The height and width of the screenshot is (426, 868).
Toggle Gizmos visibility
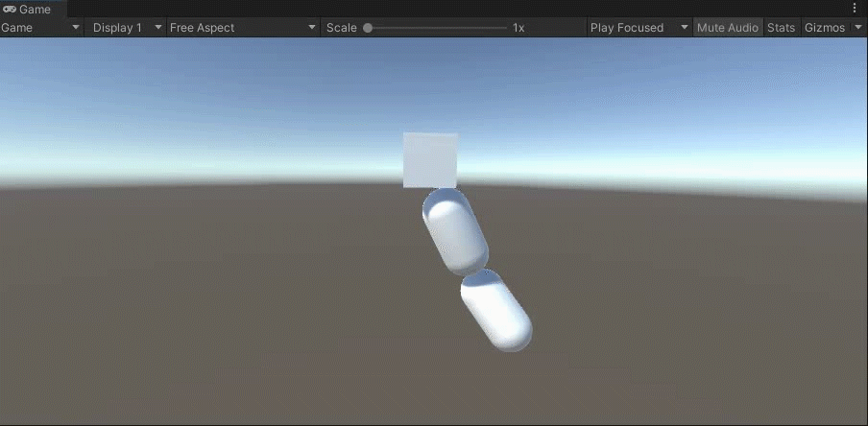(x=825, y=28)
